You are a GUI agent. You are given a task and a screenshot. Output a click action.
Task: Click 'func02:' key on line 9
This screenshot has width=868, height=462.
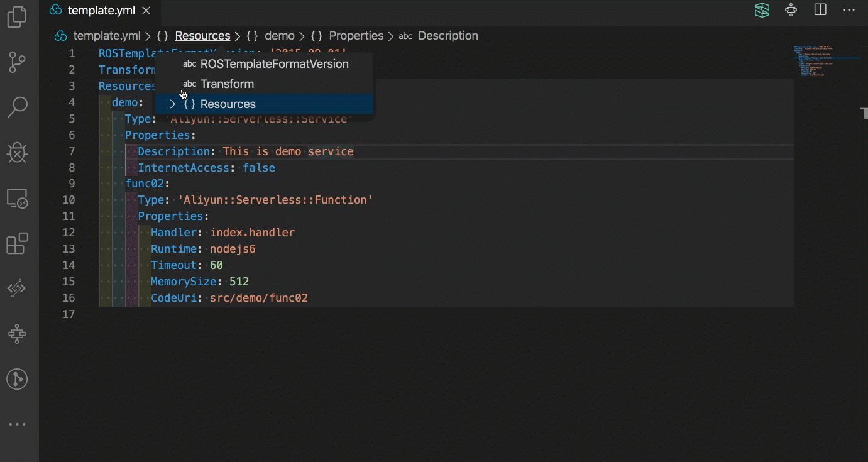pos(148,184)
